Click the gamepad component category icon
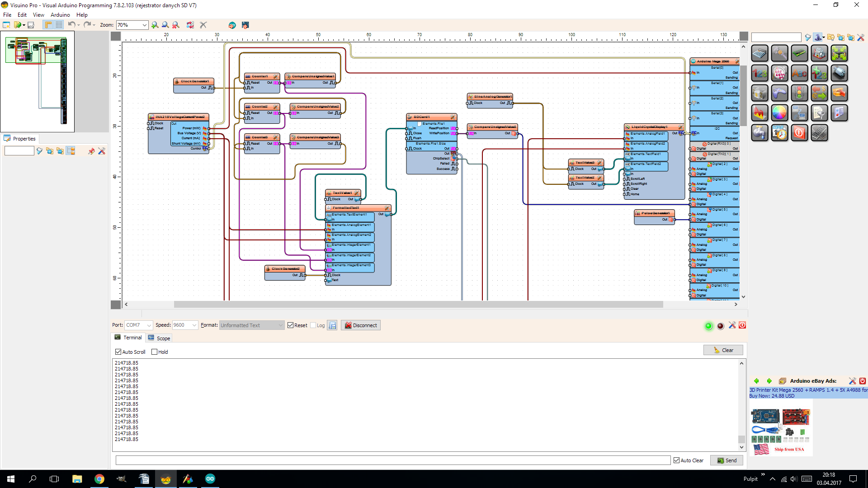 pyautogui.click(x=779, y=93)
